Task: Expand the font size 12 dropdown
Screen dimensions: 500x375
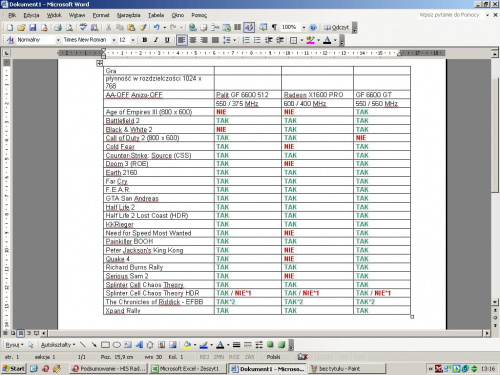Action: tap(133, 40)
